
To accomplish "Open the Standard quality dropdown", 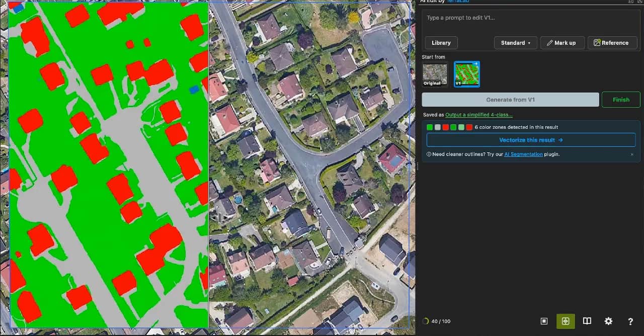I will point(516,43).
